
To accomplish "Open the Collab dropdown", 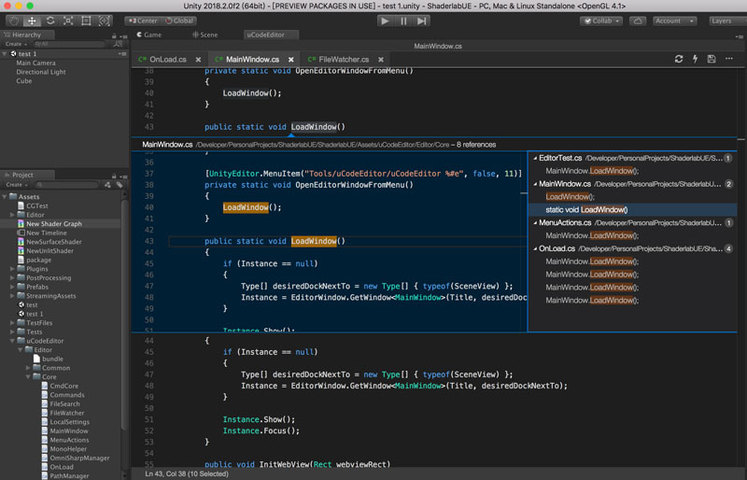I will click(601, 21).
